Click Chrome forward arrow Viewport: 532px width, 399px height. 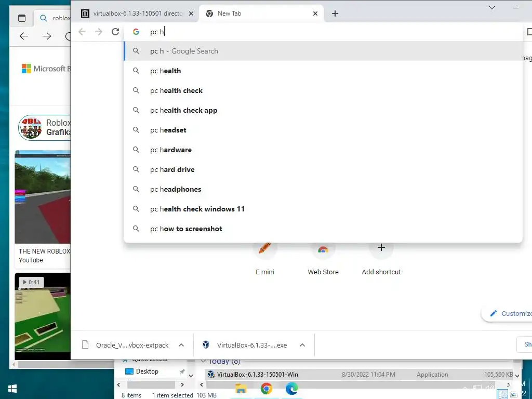pyautogui.click(x=99, y=32)
